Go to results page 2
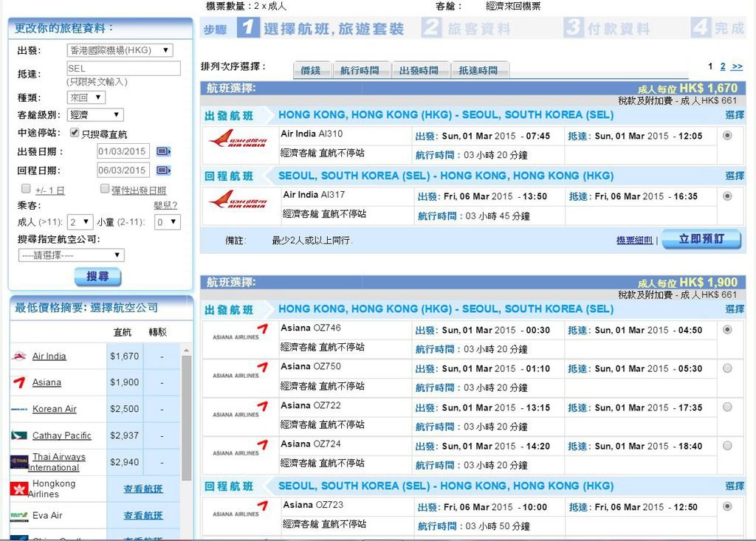 click(x=722, y=66)
